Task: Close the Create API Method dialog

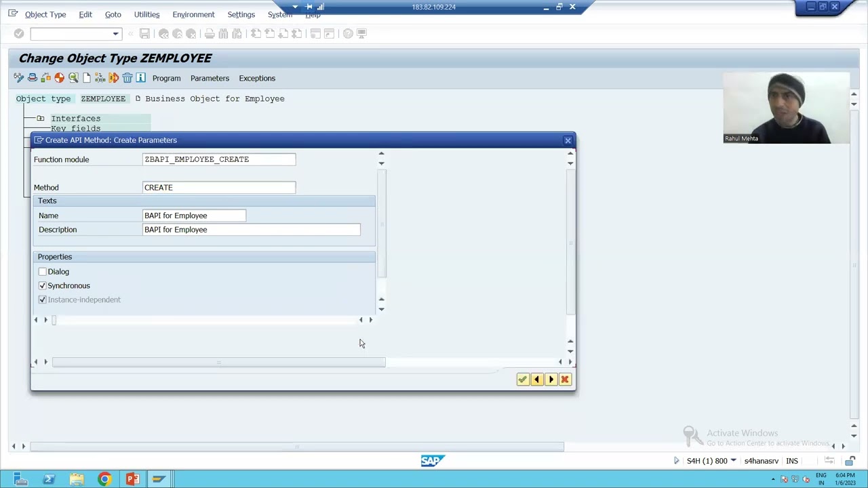Action: pyautogui.click(x=568, y=140)
